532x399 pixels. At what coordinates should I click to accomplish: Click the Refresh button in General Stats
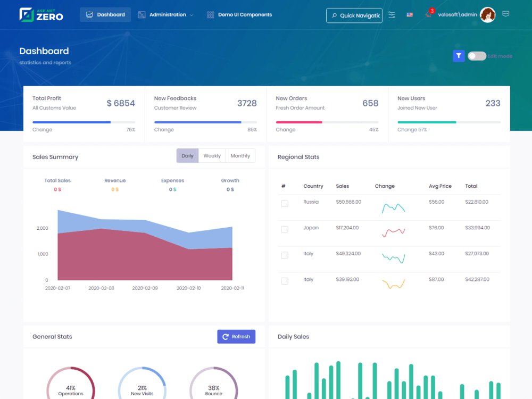pos(236,337)
